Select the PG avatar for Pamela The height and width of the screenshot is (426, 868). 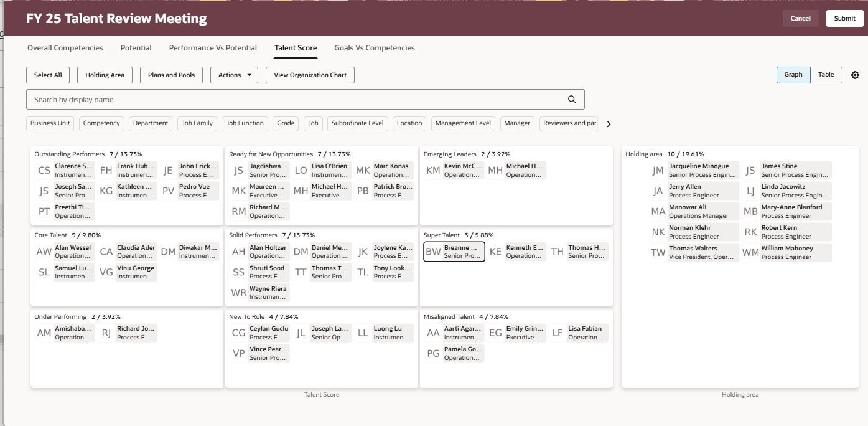tap(434, 354)
